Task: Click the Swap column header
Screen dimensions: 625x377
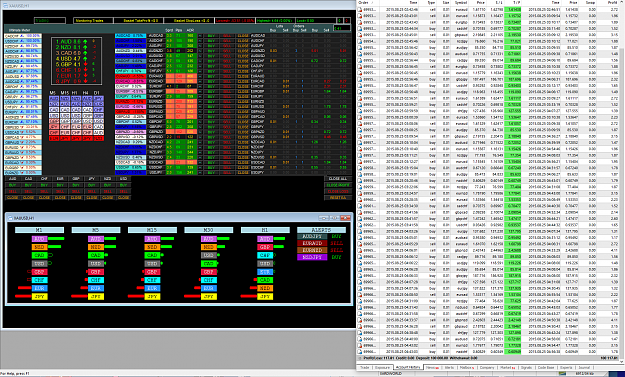Action: pos(588,2)
